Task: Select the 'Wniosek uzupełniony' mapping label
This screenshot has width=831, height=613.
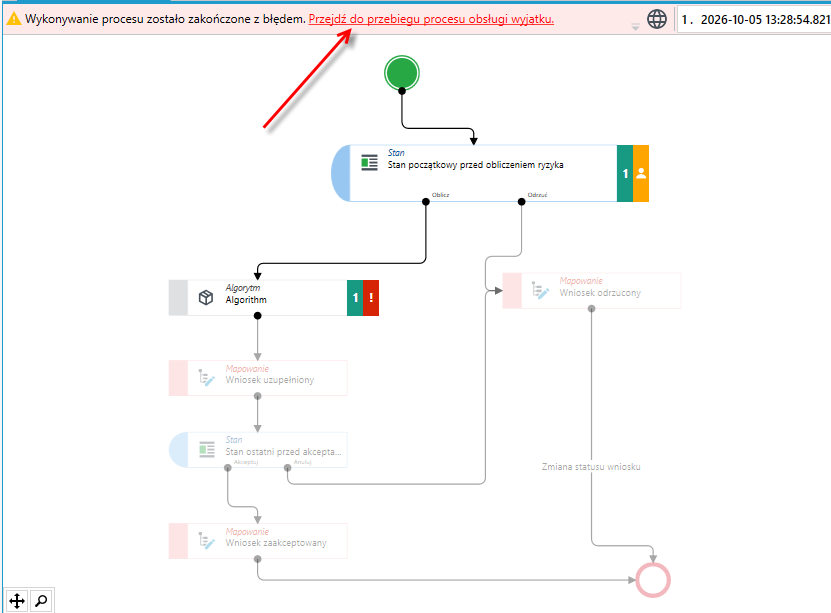Action: pyautogui.click(x=270, y=380)
